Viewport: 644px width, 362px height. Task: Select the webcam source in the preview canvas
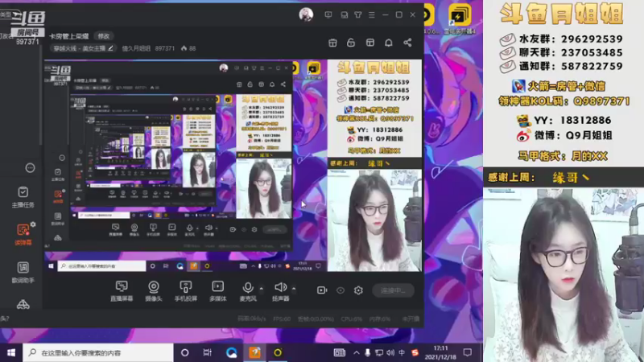tap(374, 220)
